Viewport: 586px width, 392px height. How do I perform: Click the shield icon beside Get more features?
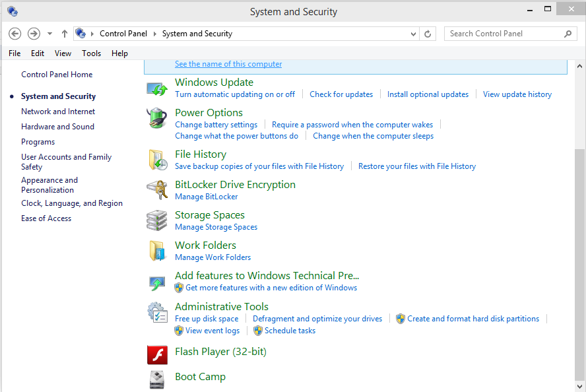point(179,288)
